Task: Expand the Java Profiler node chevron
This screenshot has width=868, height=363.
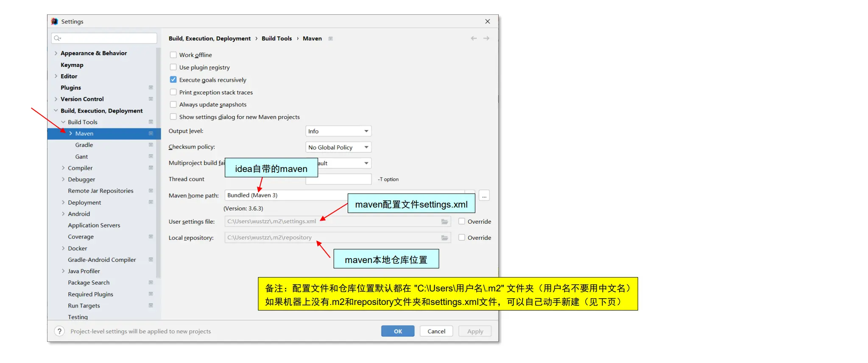Action: (x=63, y=271)
